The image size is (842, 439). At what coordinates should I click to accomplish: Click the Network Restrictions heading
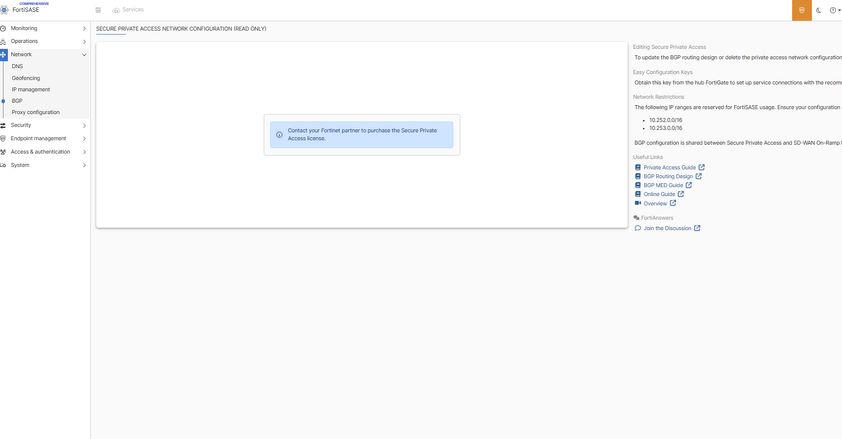pos(658,97)
